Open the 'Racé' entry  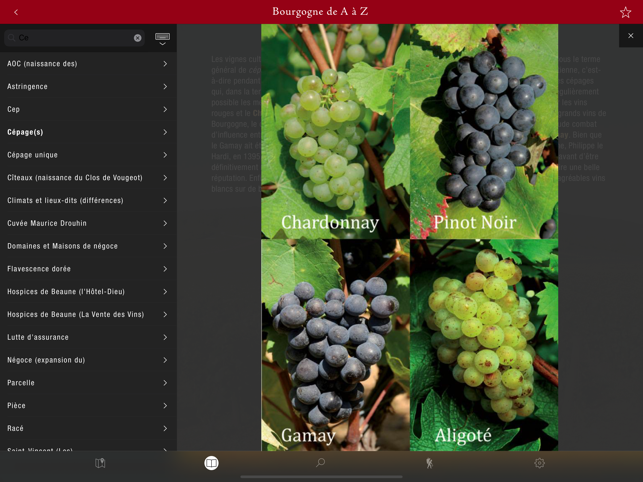pos(88,428)
